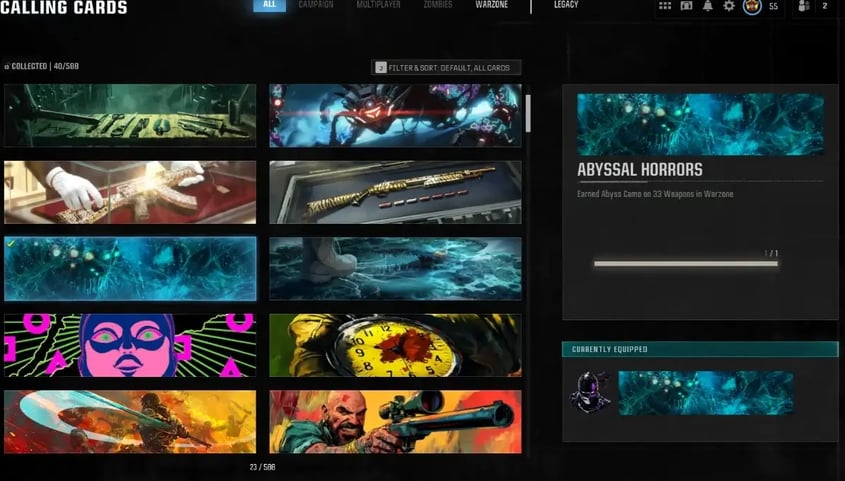845x481 pixels.
Task: Click the lock icon beside Collected count
Action: click(x=6, y=68)
